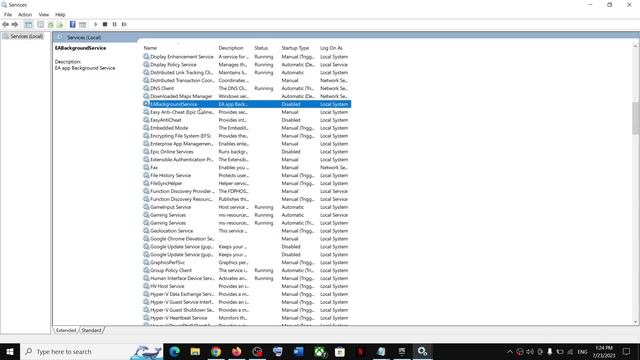This screenshot has width=640, height=360.
Task: Click the Services app taskbar icon
Action: pyautogui.click(x=422, y=351)
